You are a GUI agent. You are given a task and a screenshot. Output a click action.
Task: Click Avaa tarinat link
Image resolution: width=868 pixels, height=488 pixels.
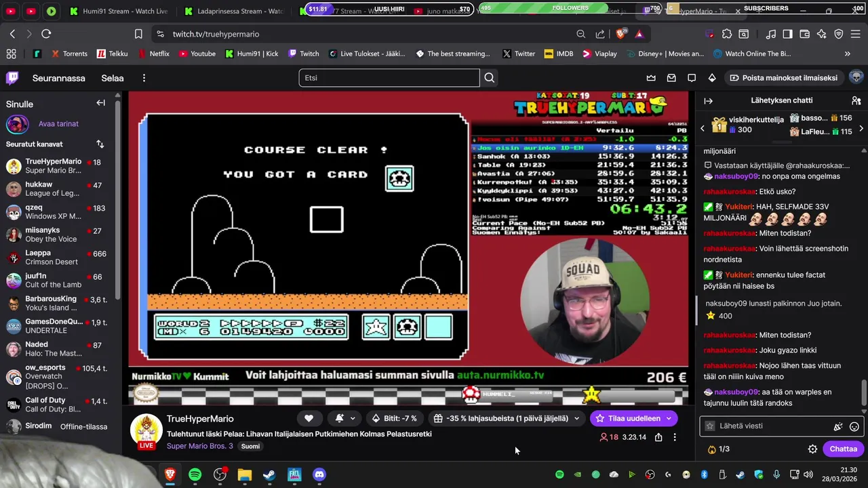pyautogui.click(x=58, y=124)
